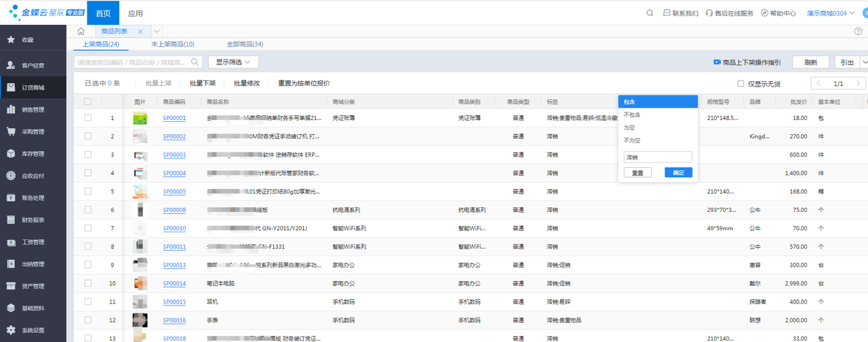Open 售后在线服务 after-sales service
This screenshot has width=868, height=342.
coord(729,13)
